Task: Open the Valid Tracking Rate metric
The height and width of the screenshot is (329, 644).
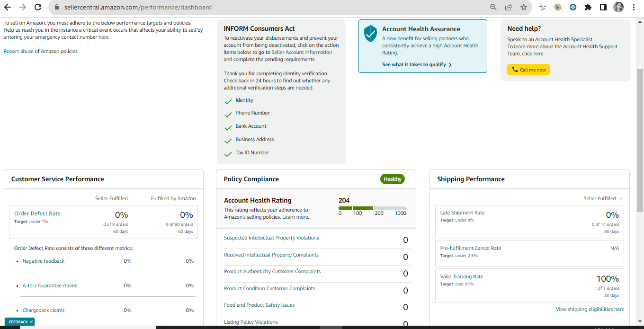Action: click(462, 277)
